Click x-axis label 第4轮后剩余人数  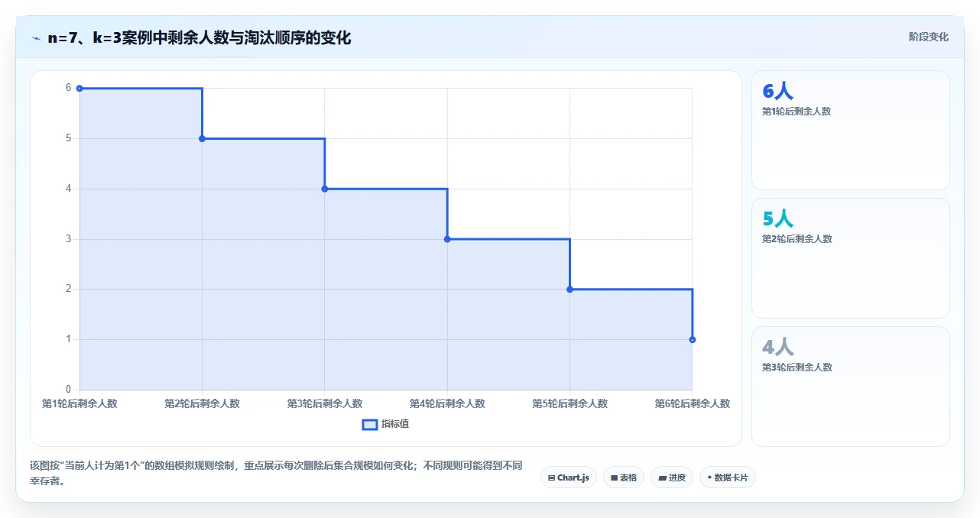(x=447, y=403)
